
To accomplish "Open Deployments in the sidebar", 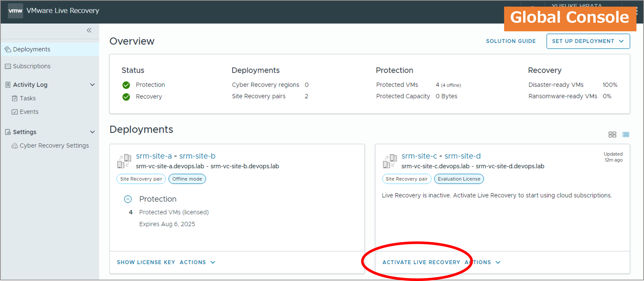I will pyautogui.click(x=50, y=50).
